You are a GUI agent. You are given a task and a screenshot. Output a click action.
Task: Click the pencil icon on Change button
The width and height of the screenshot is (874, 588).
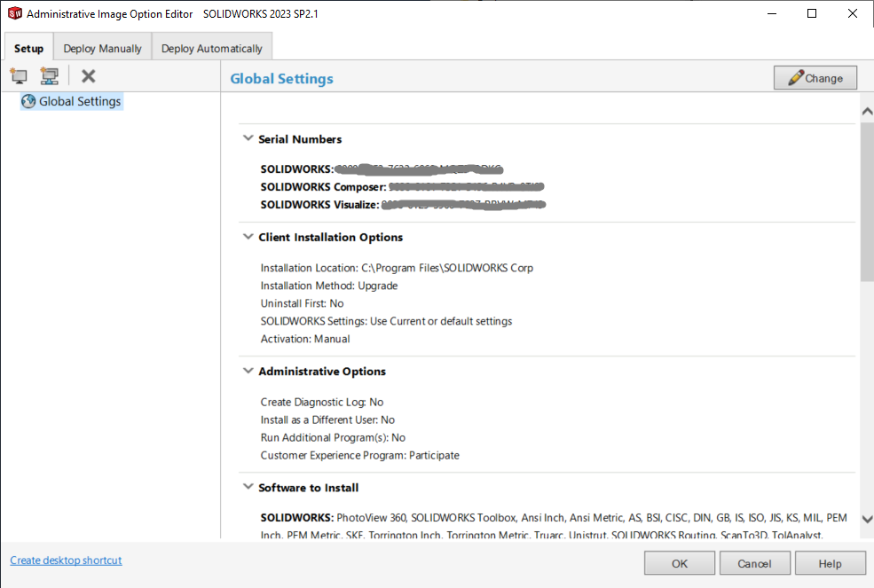point(795,78)
